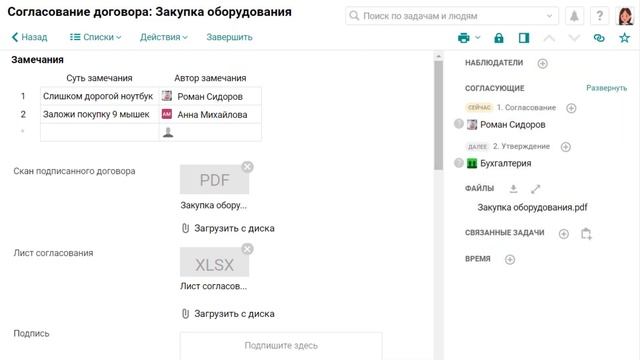
Task: Click the Закупка обору... file name
Action: point(213,205)
